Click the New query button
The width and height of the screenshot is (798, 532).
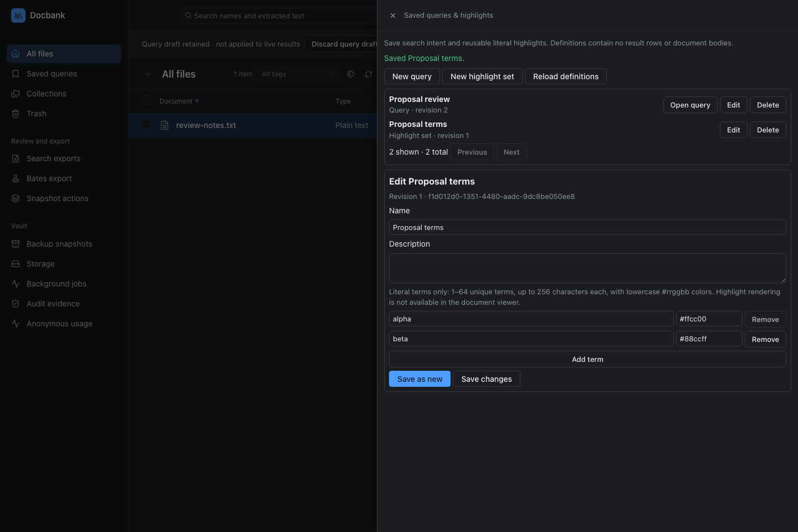coord(412,76)
